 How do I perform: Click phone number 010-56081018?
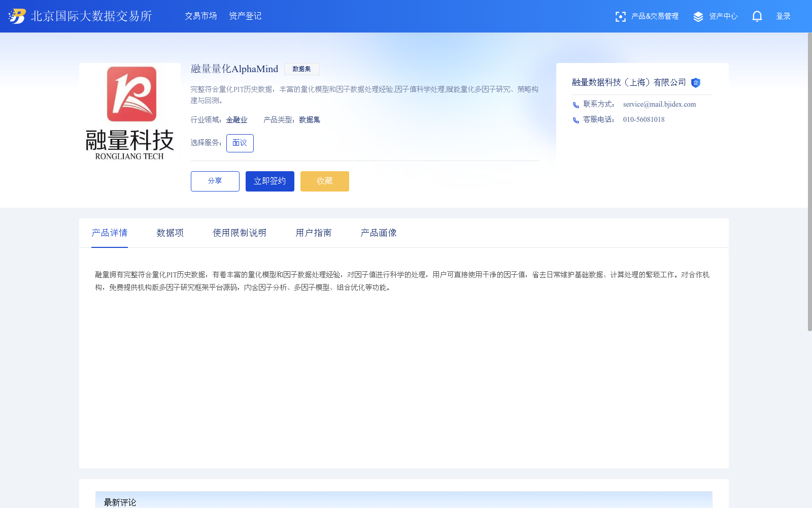pos(644,120)
